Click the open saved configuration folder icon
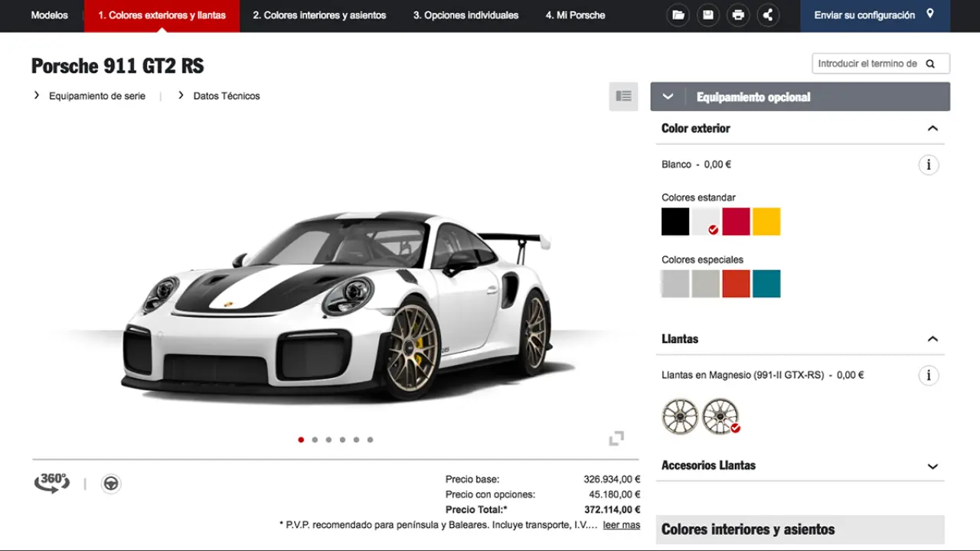980x551 pixels. pyautogui.click(x=678, y=15)
